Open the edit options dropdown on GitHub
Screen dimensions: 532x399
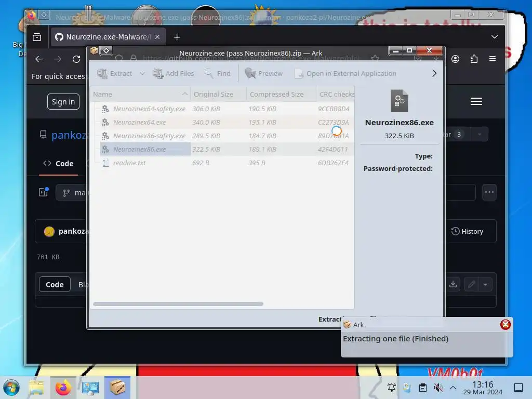click(x=486, y=284)
